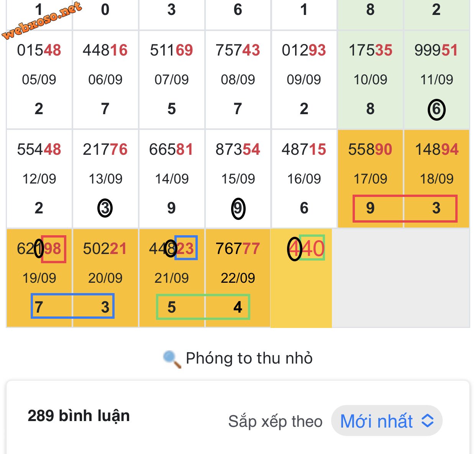Click the Phóng to thu nhỏ link
Viewport: 476px width, 454px height.
point(249,358)
